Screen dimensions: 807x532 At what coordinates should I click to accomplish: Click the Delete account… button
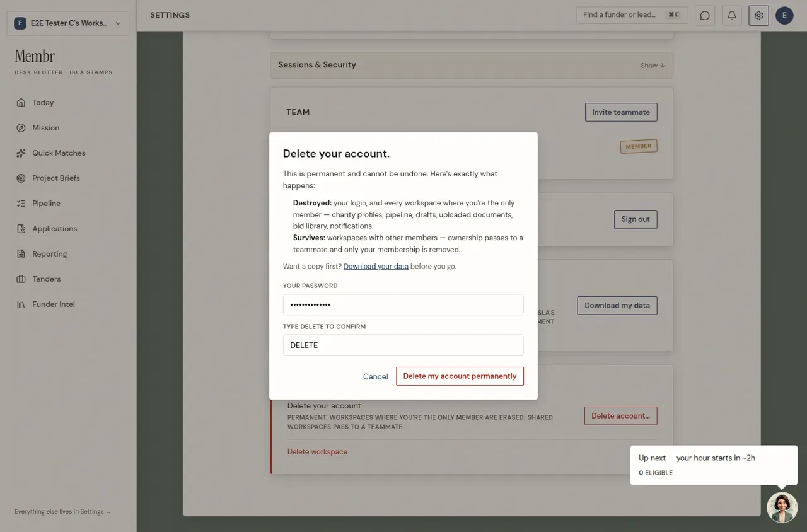click(x=621, y=416)
